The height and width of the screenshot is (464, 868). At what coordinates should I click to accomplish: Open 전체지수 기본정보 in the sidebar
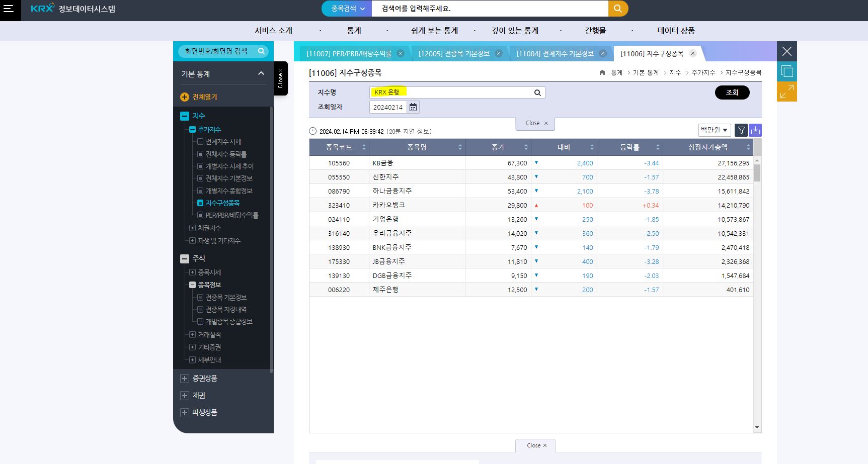click(x=229, y=178)
